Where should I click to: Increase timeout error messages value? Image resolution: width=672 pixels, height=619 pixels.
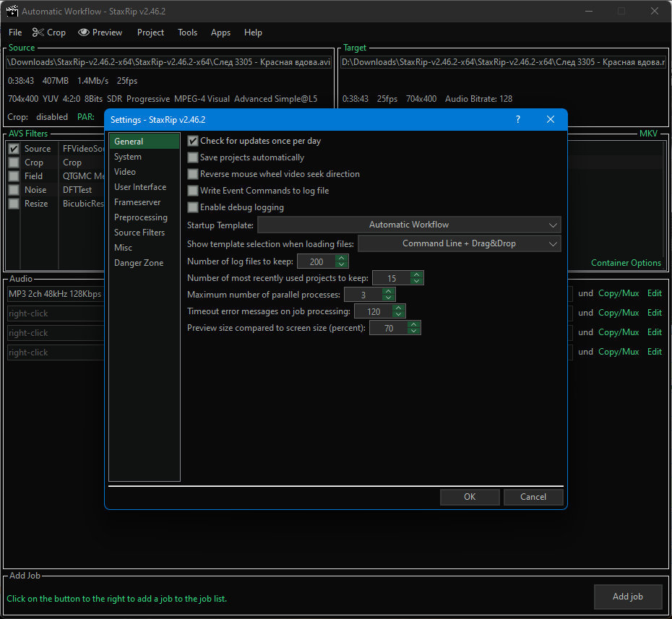pyautogui.click(x=399, y=308)
